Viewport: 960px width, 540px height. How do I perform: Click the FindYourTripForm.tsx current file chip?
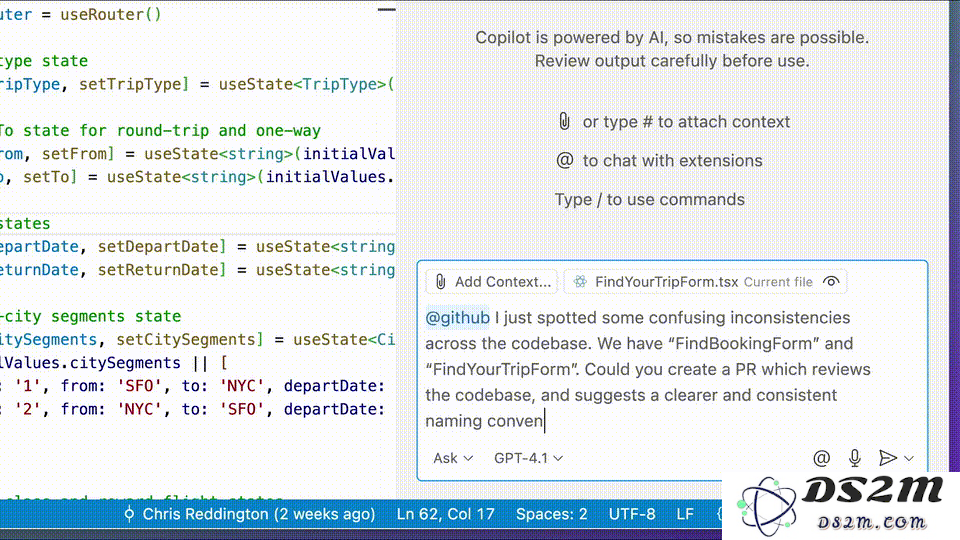pyautogui.click(x=705, y=282)
